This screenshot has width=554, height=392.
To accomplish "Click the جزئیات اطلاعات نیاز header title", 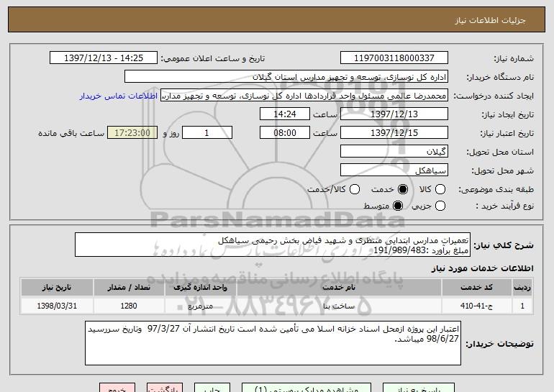I will tap(490, 20).
